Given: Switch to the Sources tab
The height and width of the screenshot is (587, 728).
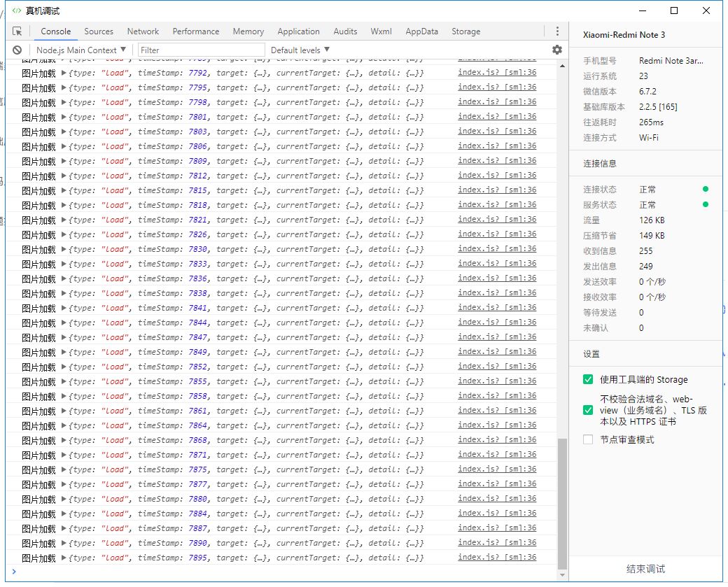Looking at the screenshot, I should [x=99, y=31].
